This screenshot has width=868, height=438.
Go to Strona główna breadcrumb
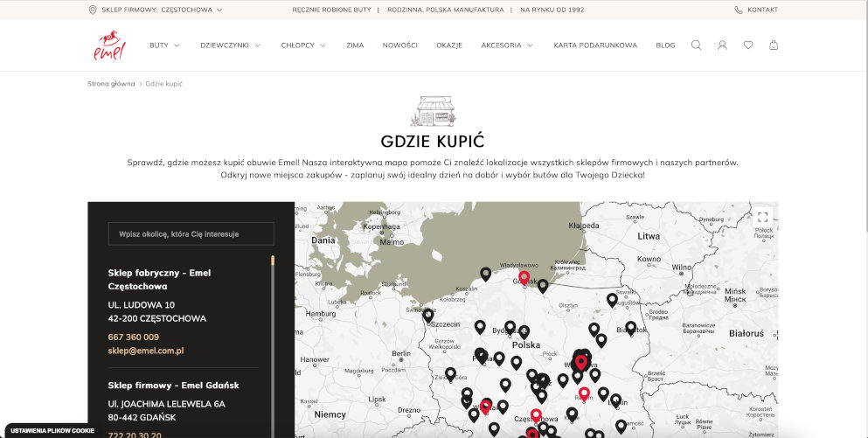pyautogui.click(x=111, y=84)
